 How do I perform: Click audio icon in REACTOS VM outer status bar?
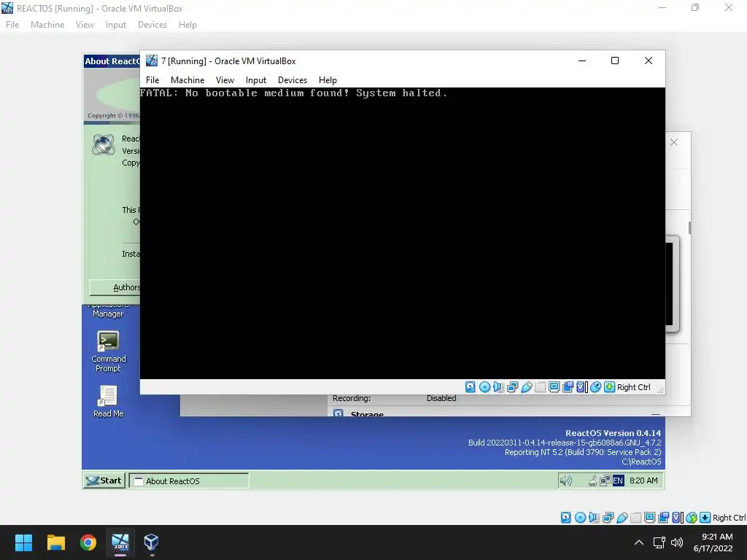click(x=594, y=518)
